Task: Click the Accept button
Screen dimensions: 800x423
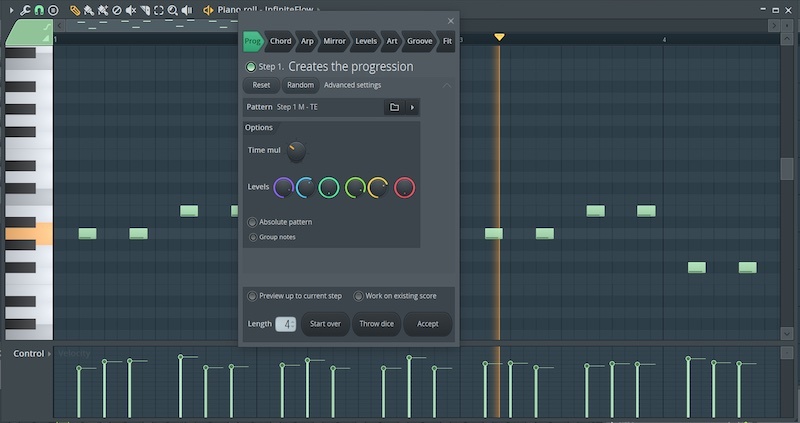Action: [428, 324]
